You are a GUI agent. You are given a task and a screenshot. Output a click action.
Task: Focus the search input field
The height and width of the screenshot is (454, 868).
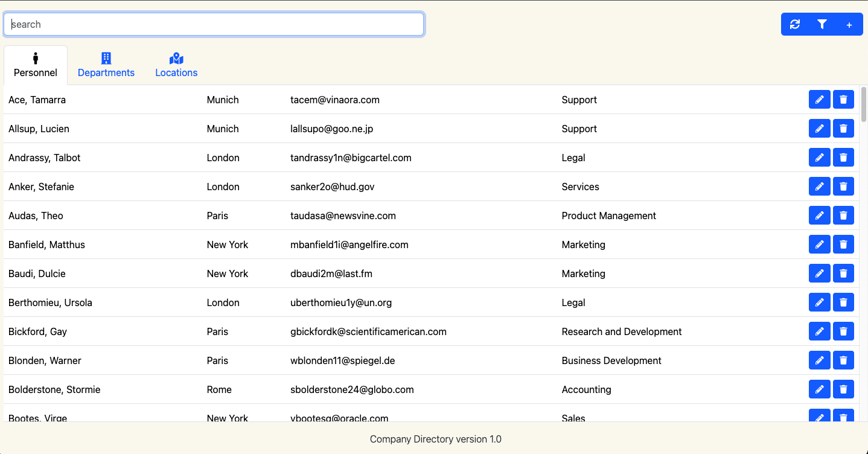[x=214, y=25]
